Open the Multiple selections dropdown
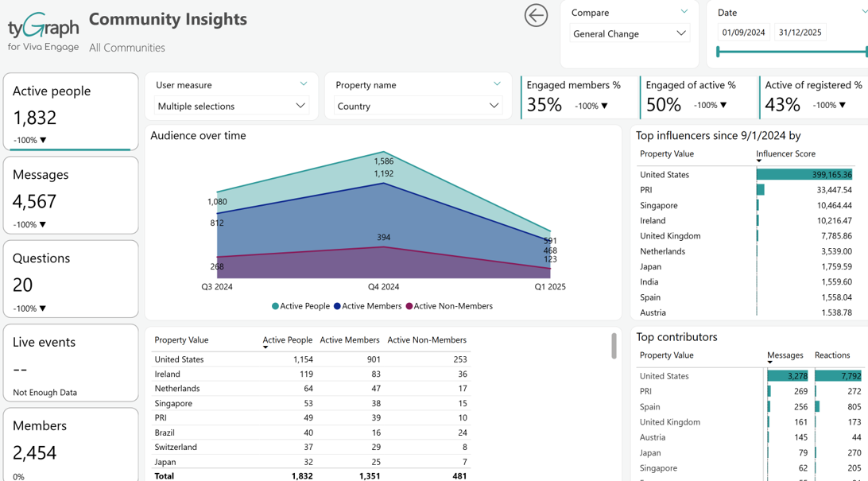This screenshot has height=481, width=868. [231, 106]
